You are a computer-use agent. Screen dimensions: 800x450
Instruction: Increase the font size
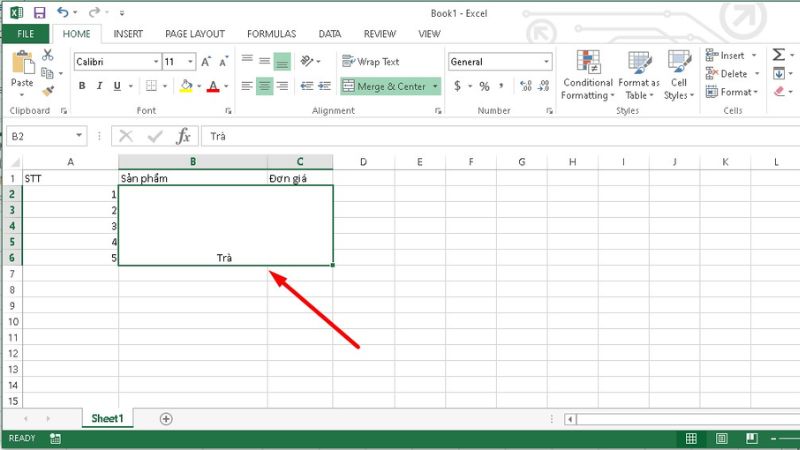point(206,62)
